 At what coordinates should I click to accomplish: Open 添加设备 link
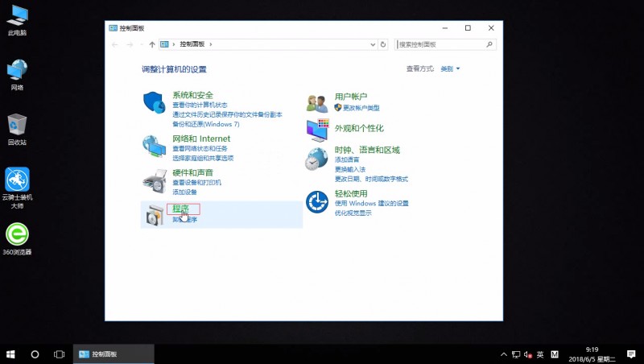pos(184,192)
